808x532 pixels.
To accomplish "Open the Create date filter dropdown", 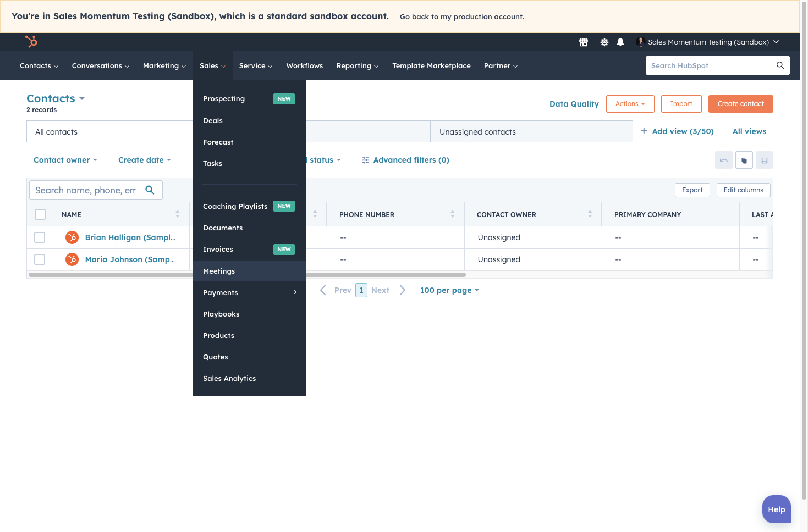I will tap(145, 160).
